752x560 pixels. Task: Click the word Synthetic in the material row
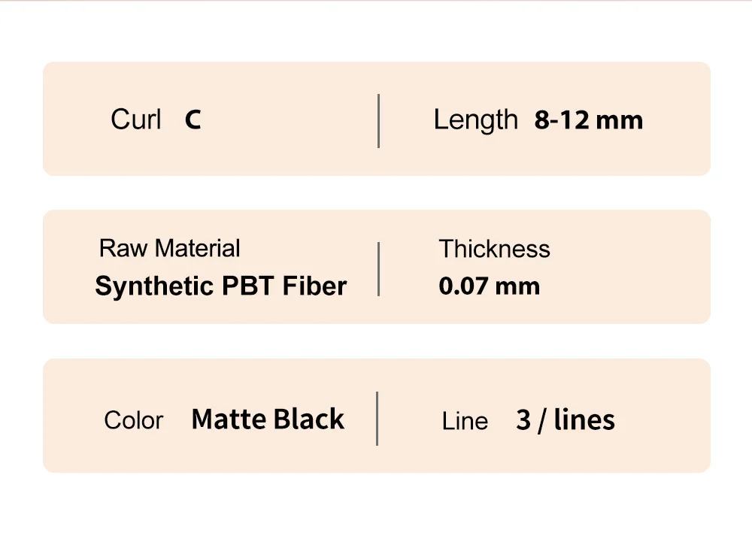coord(154,286)
